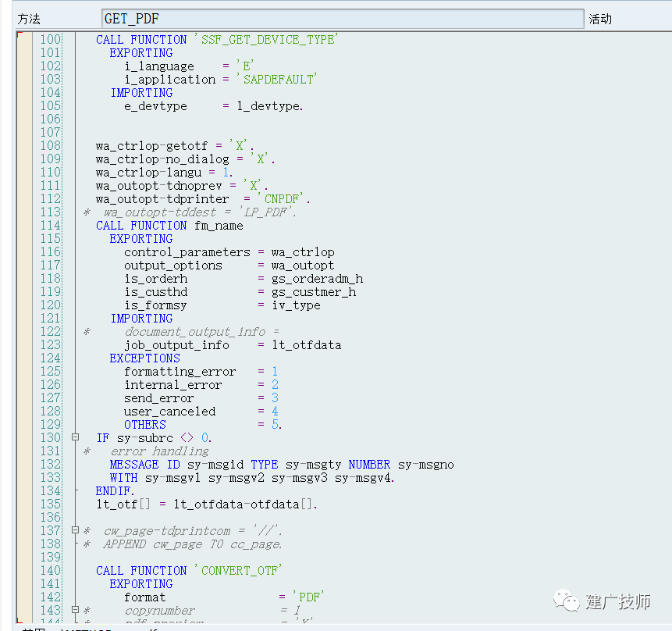Click the 方法 label
This screenshot has width=672, height=631.
[29, 19]
